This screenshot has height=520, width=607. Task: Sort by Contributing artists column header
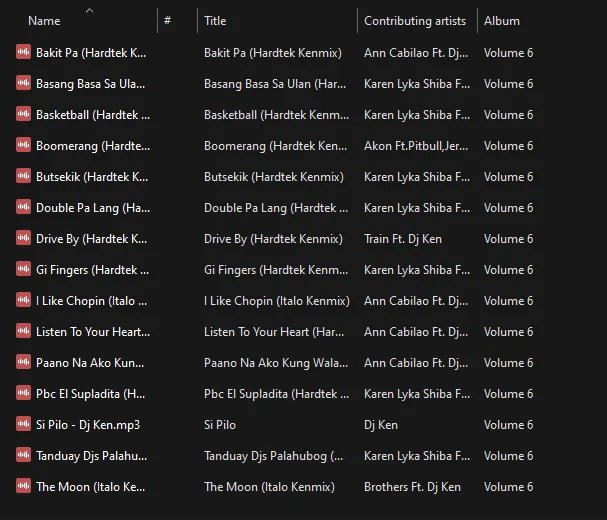point(415,21)
